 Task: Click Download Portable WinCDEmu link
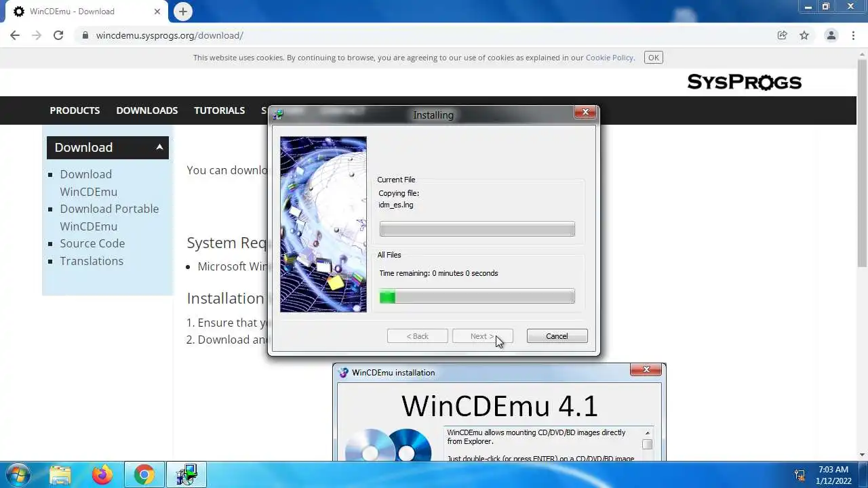point(109,218)
